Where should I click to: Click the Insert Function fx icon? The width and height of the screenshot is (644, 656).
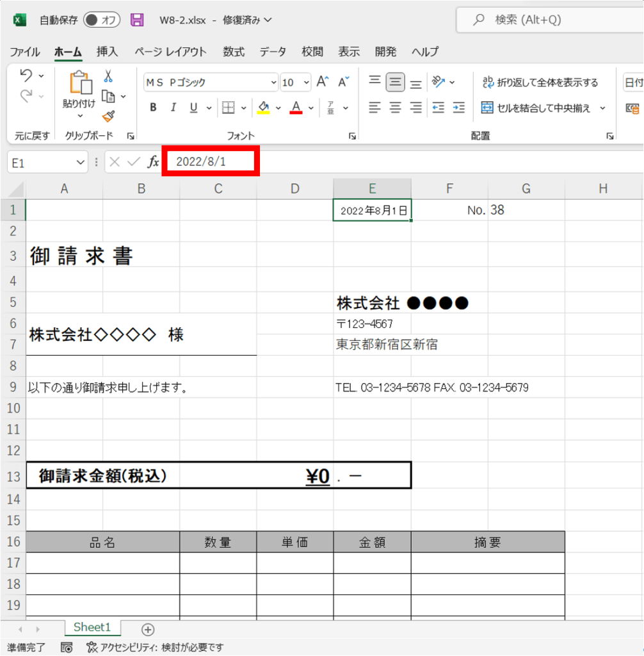point(154,162)
